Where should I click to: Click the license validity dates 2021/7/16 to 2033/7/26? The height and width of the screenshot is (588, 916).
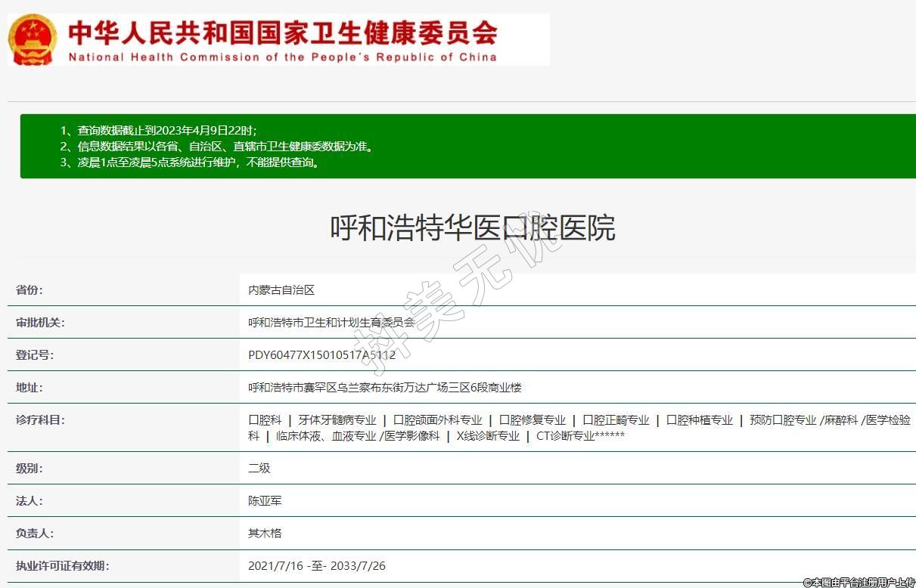click(x=317, y=566)
